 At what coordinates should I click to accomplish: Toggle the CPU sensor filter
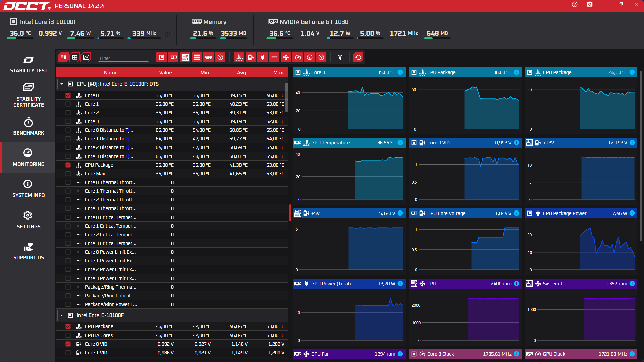[162, 57]
